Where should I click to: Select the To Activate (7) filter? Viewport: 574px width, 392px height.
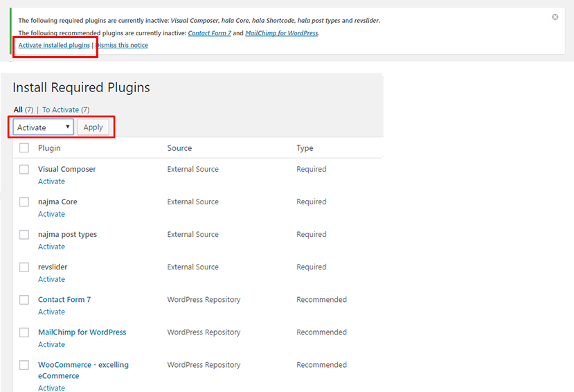click(66, 109)
